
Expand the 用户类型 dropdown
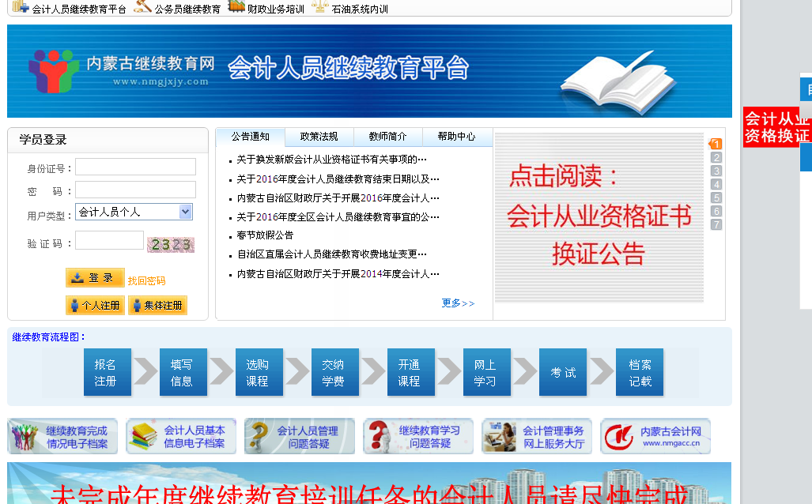[x=185, y=212]
